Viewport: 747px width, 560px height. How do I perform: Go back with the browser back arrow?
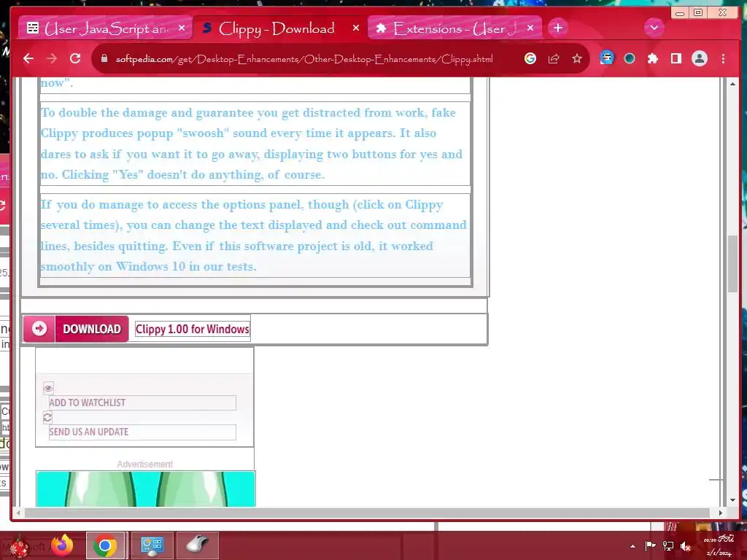point(28,58)
